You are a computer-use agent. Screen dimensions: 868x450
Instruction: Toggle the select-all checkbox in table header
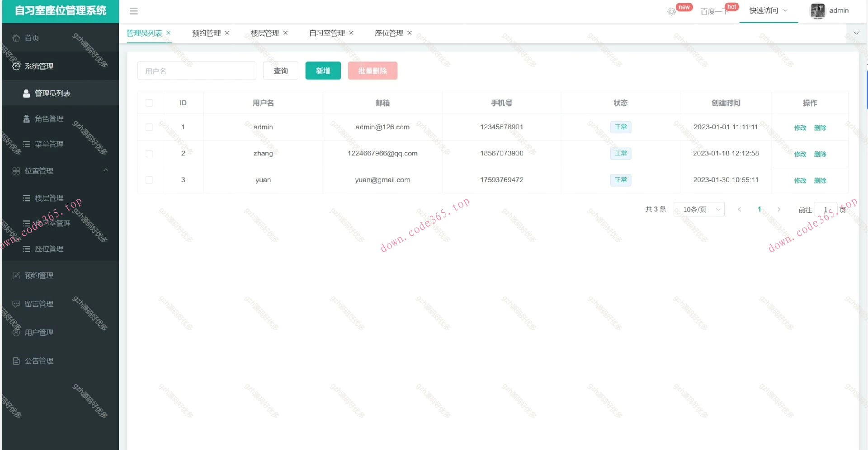[x=149, y=103]
